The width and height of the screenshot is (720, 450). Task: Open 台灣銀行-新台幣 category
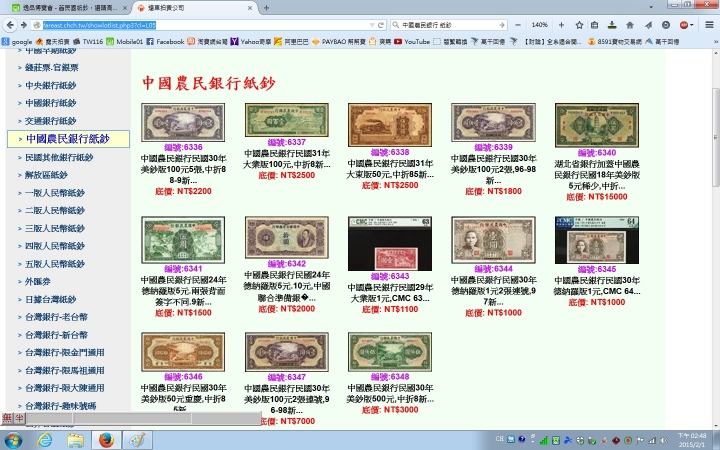point(56,335)
